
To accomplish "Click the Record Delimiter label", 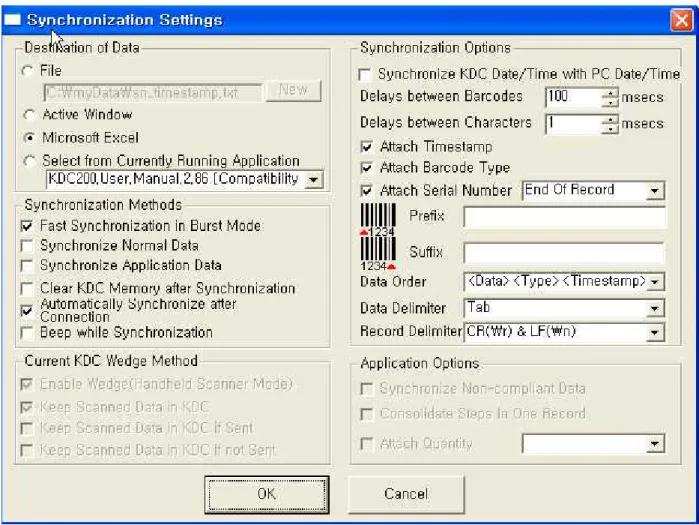I will click(411, 332).
